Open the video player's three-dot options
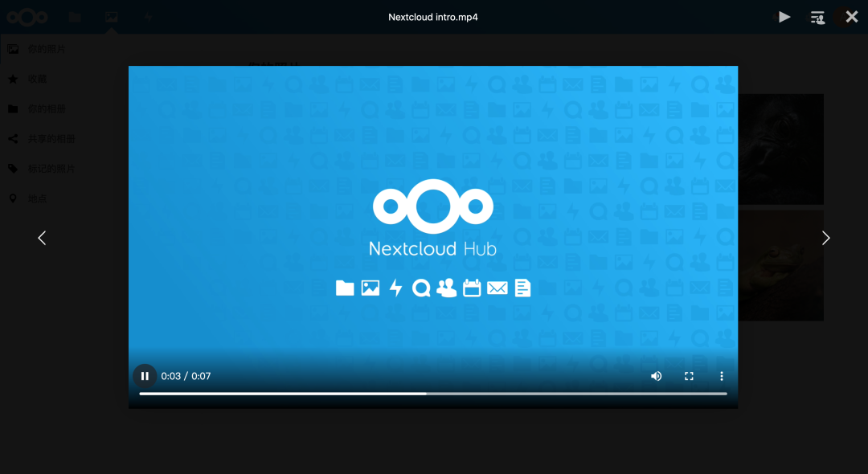868x474 pixels. point(721,376)
